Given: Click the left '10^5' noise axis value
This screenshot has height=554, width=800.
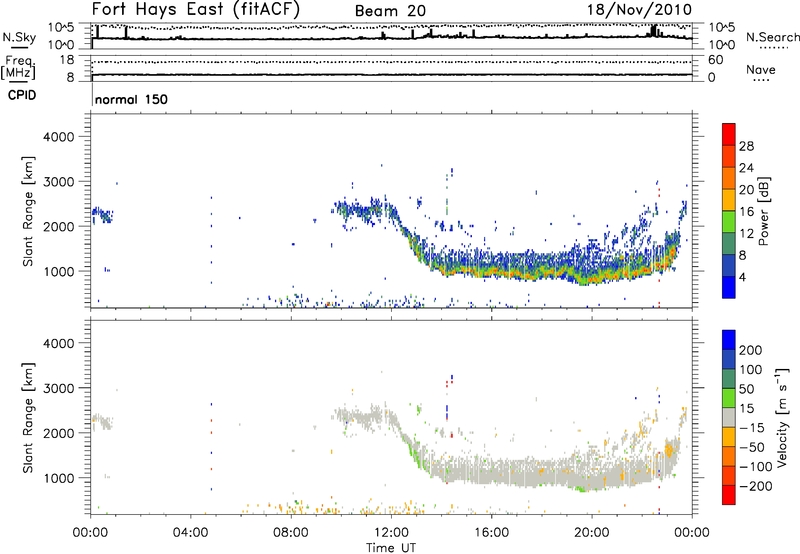Looking at the screenshot, I should [61, 28].
